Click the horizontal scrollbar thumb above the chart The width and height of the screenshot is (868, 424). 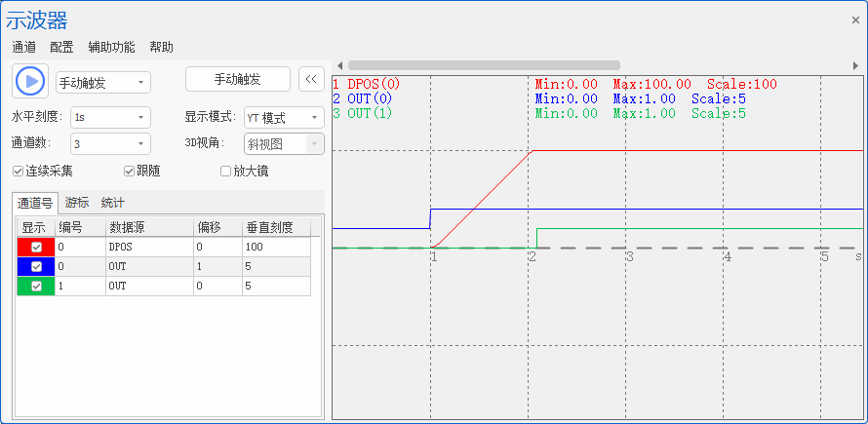(x=484, y=65)
